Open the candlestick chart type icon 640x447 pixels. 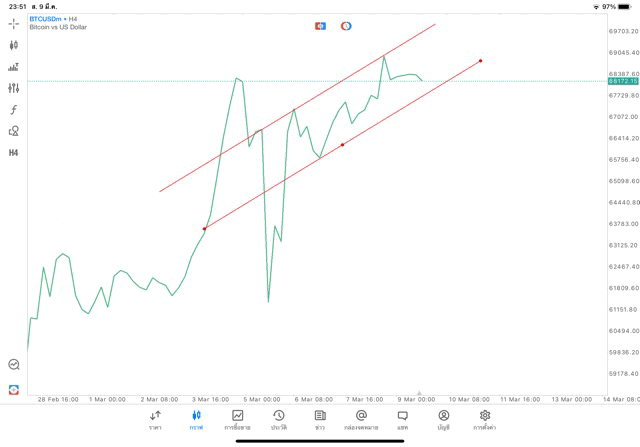pos(14,45)
